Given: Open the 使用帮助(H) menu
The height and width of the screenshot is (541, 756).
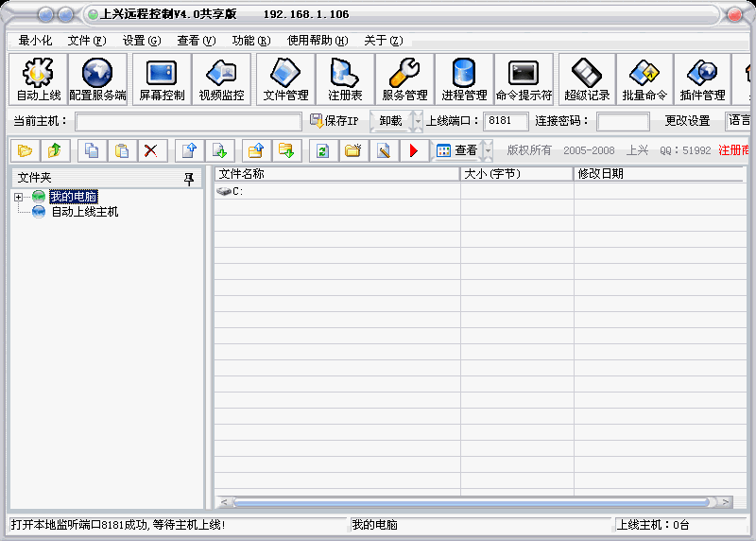Looking at the screenshot, I should pyautogui.click(x=318, y=41).
